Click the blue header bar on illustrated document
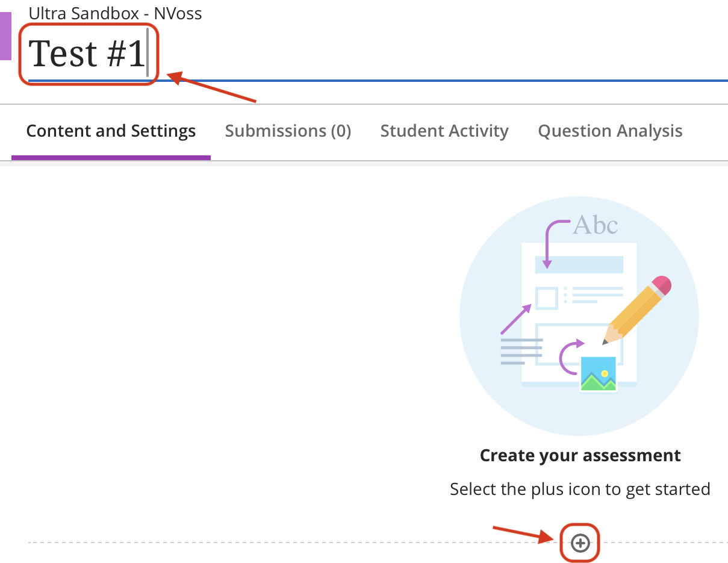Image resolution: width=728 pixels, height=563 pixels. [579, 265]
